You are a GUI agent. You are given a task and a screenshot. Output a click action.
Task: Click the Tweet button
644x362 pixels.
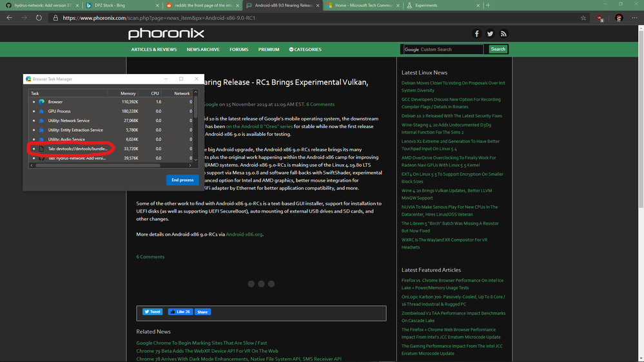[152, 312]
